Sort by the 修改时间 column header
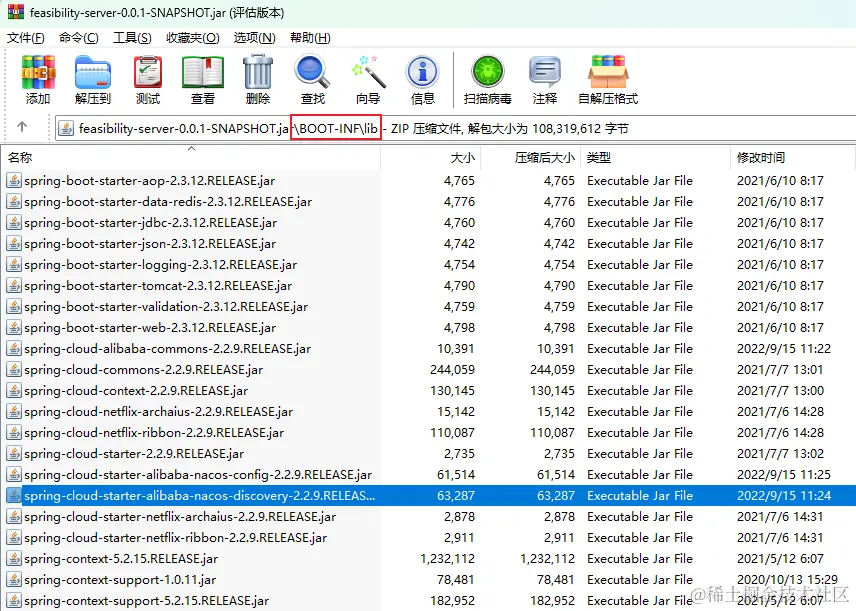The width and height of the screenshot is (856, 611). point(793,158)
